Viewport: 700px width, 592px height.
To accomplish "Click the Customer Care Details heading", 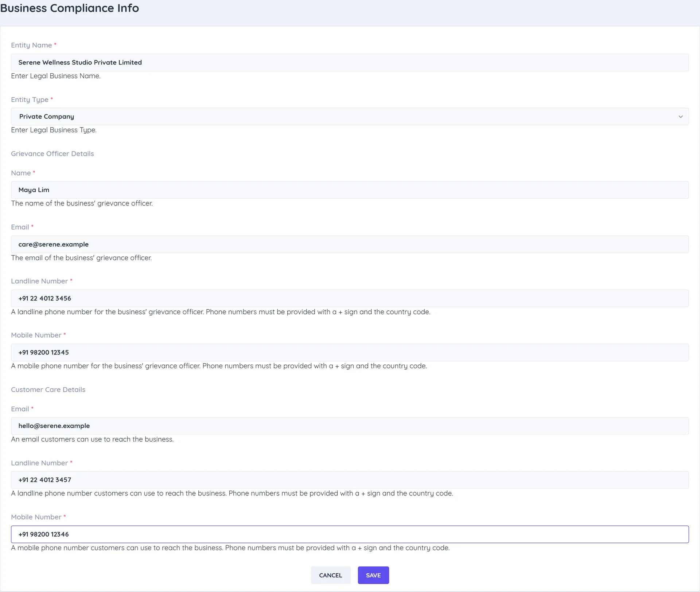I will [x=48, y=389].
